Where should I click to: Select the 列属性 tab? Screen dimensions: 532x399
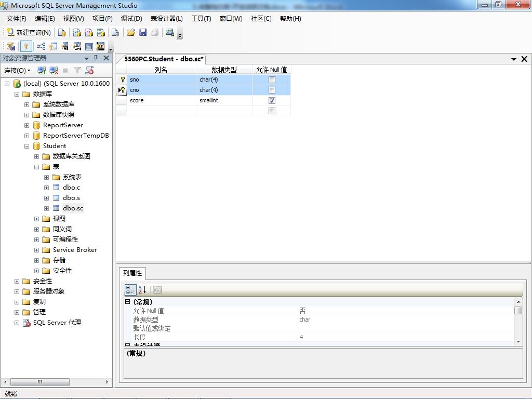[x=132, y=273]
